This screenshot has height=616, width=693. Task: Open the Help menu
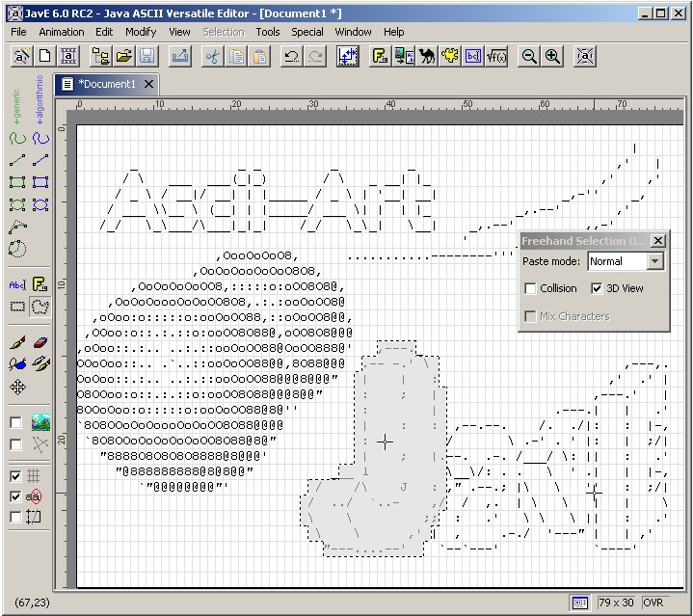[x=394, y=32]
